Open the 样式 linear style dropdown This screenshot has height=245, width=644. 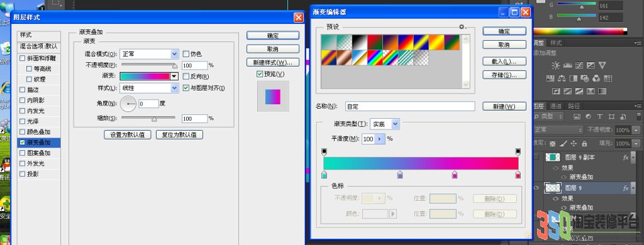click(175, 88)
